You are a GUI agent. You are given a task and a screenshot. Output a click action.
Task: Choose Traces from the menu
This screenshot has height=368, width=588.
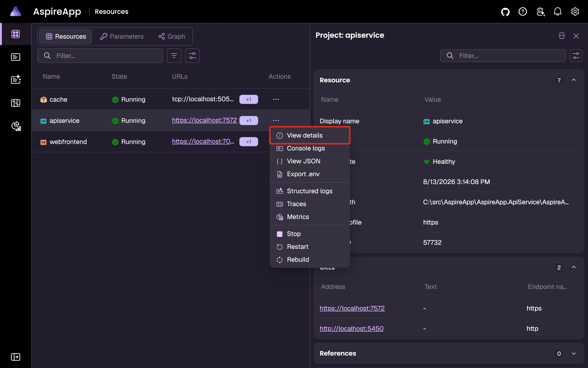point(310,204)
